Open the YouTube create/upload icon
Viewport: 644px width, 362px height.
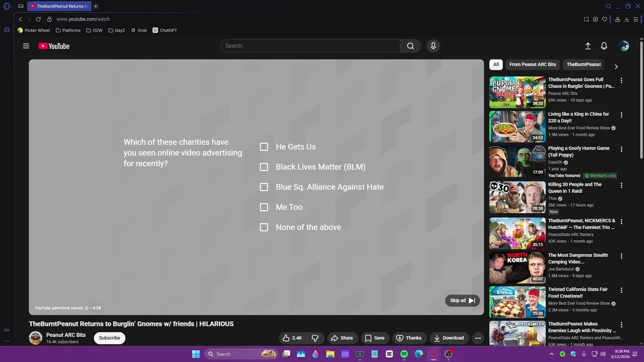(588, 46)
